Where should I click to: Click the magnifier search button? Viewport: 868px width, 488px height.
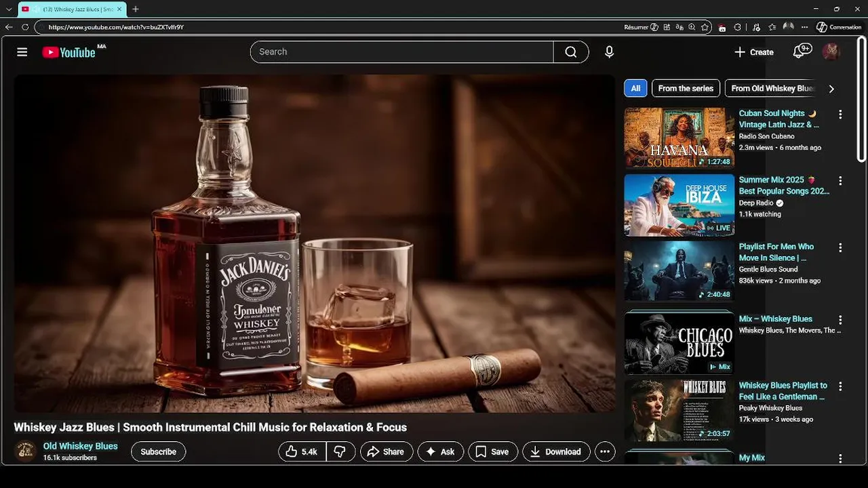pyautogui.click(x=571, y=52)
